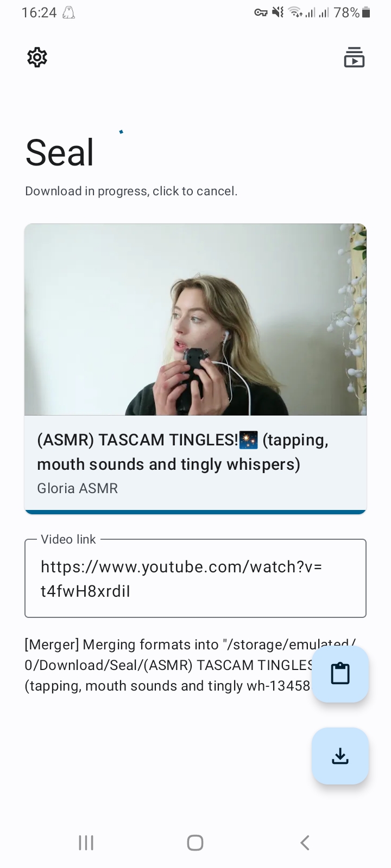Open the downloads library icon

(354, 57)
